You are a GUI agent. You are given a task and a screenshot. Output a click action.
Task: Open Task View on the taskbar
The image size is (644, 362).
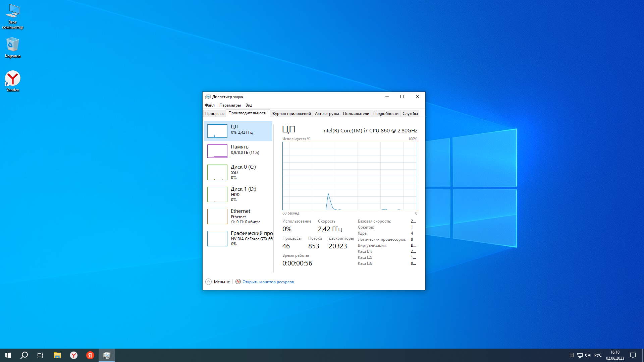pos(40,355)
